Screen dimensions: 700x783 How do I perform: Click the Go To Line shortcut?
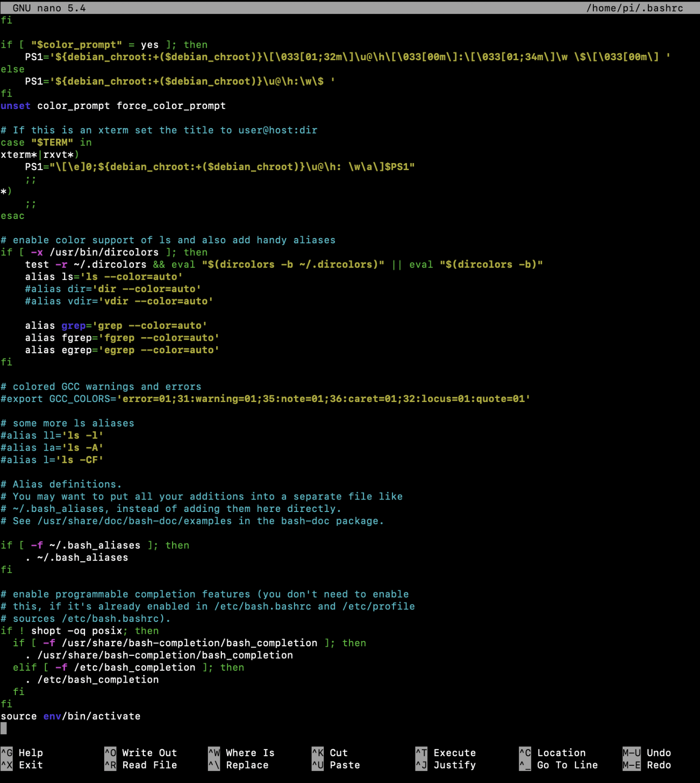coord(558,765)
